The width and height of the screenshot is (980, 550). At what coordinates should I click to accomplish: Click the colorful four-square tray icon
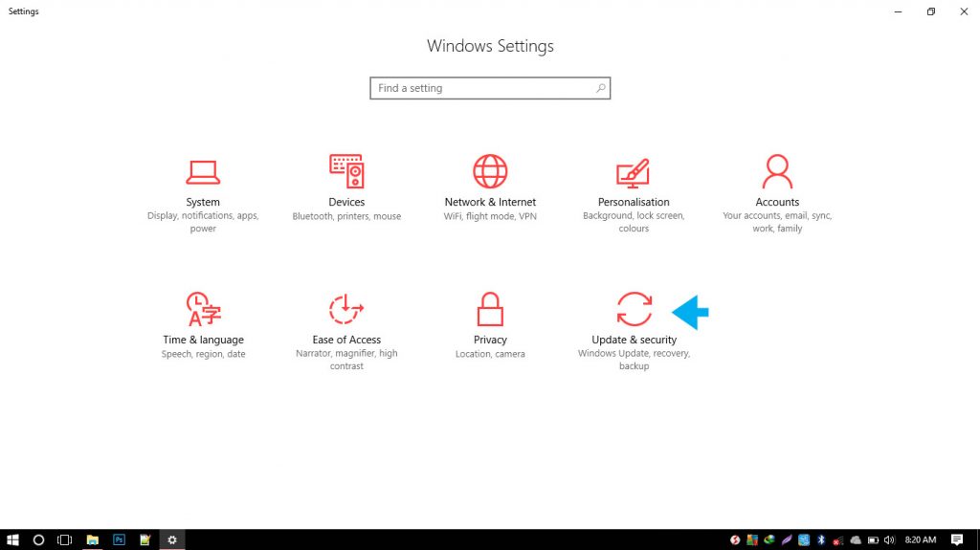click(752, 540)
